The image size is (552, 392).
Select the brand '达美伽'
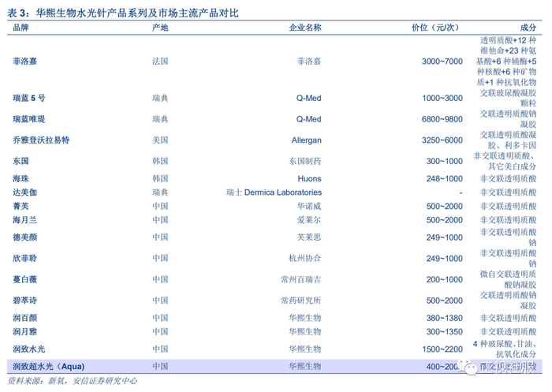tap(24, 192)
